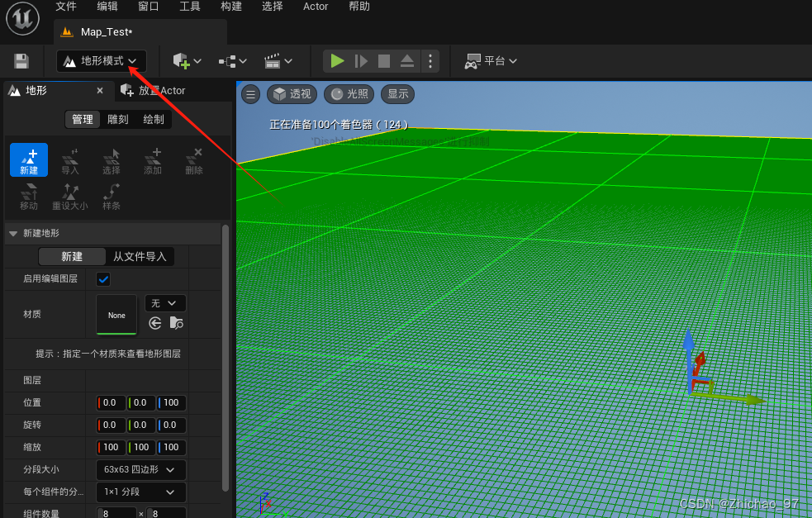Open the 选择 menu
This screenshot has height=518, width=812.
(x=273, y=7)
